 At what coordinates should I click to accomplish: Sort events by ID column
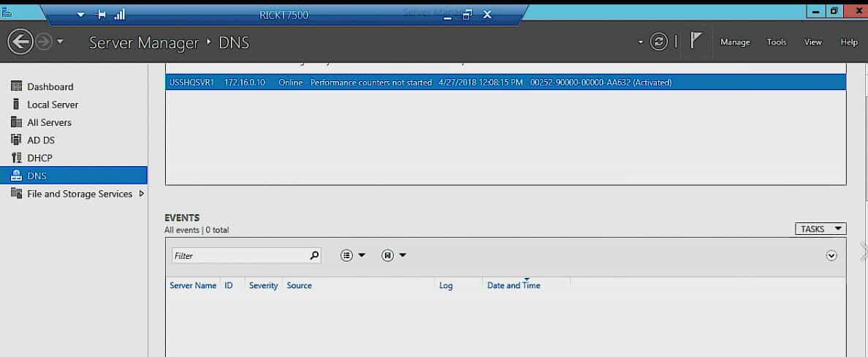229,285
